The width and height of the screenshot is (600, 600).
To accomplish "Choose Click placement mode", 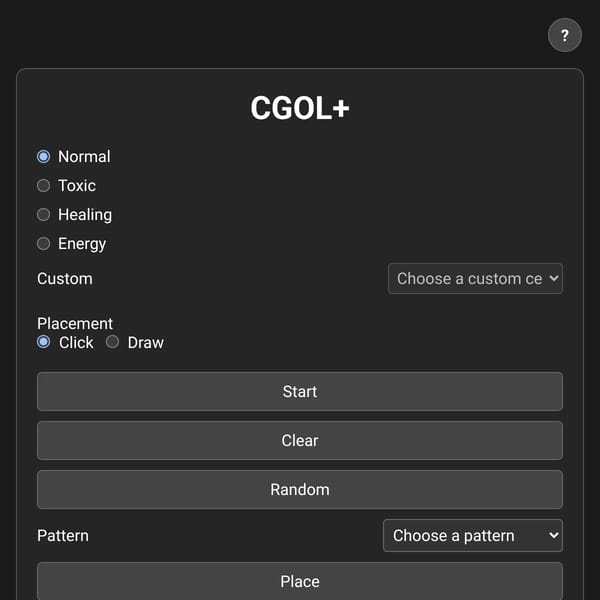I will pos(44,342).
